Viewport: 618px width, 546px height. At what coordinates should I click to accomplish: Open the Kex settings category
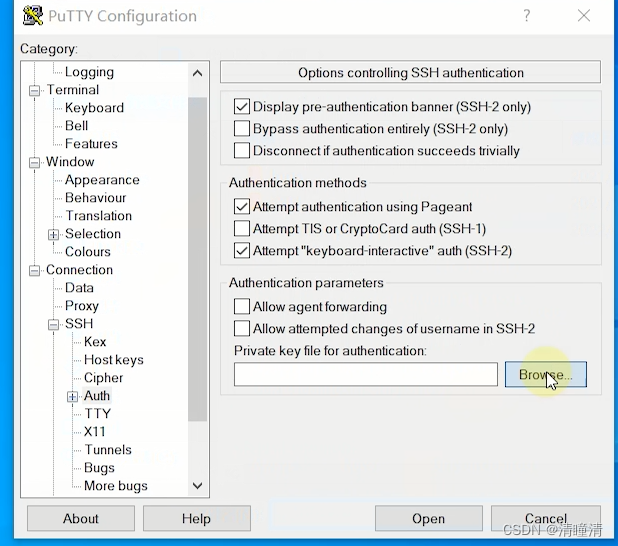(95, 342)
